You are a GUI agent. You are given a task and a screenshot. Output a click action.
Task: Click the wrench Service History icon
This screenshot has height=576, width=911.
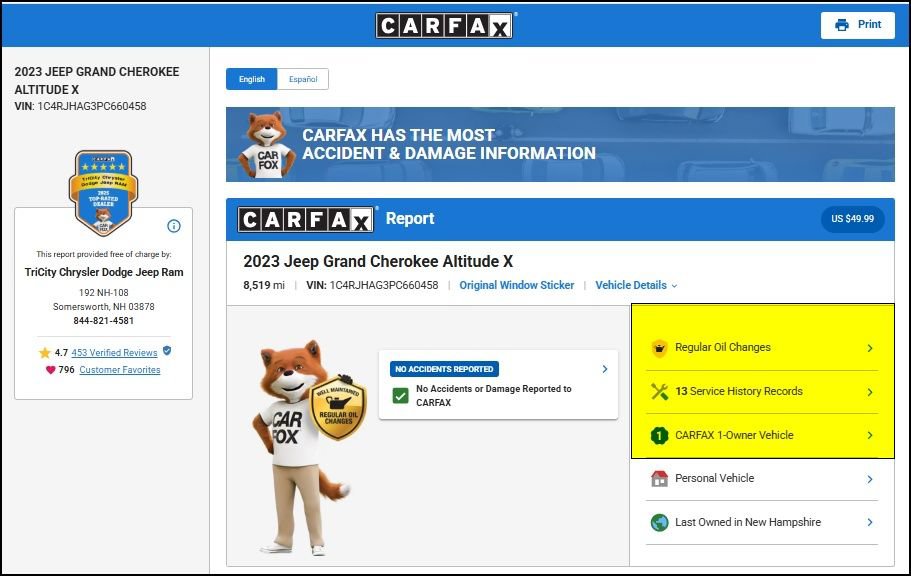659,391
